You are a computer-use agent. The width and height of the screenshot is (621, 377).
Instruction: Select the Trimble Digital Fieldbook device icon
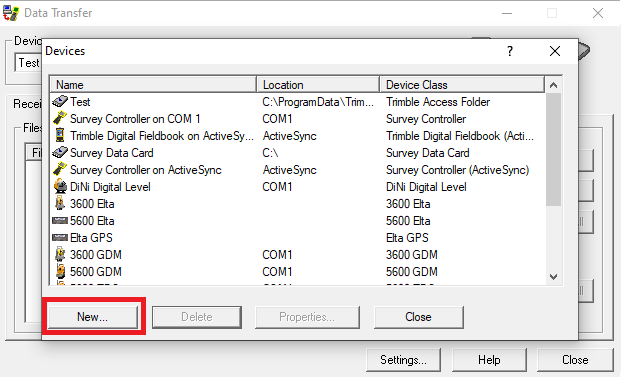point(60,136)
